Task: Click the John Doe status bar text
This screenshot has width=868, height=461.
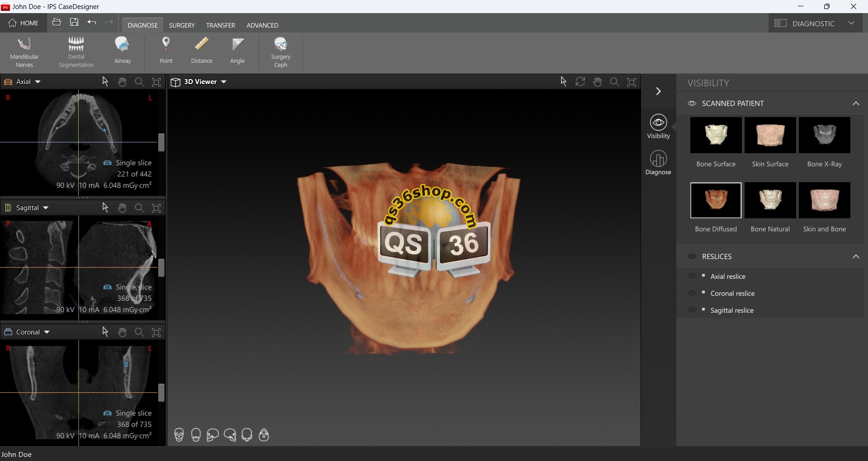Action: pyautogui.click(x=17, y=454)
